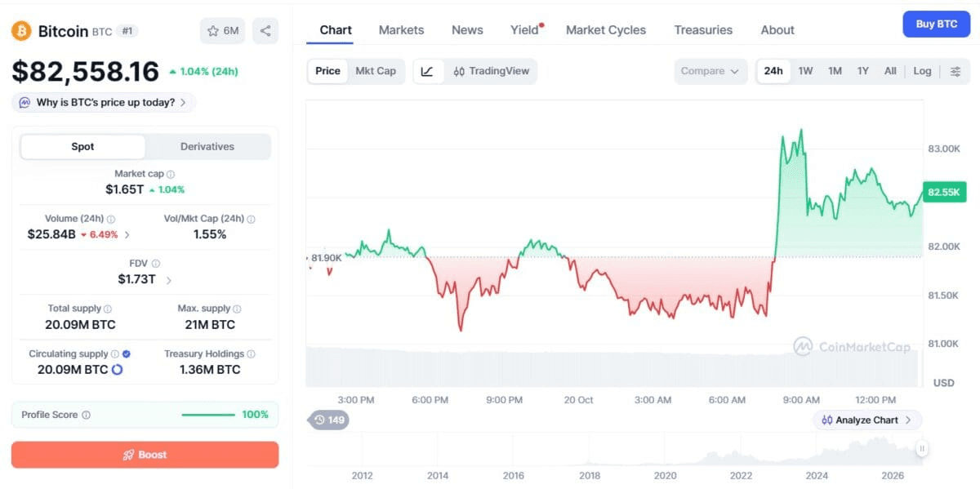Expand 'Why is BTC's price up today?'

pos(104,103)
